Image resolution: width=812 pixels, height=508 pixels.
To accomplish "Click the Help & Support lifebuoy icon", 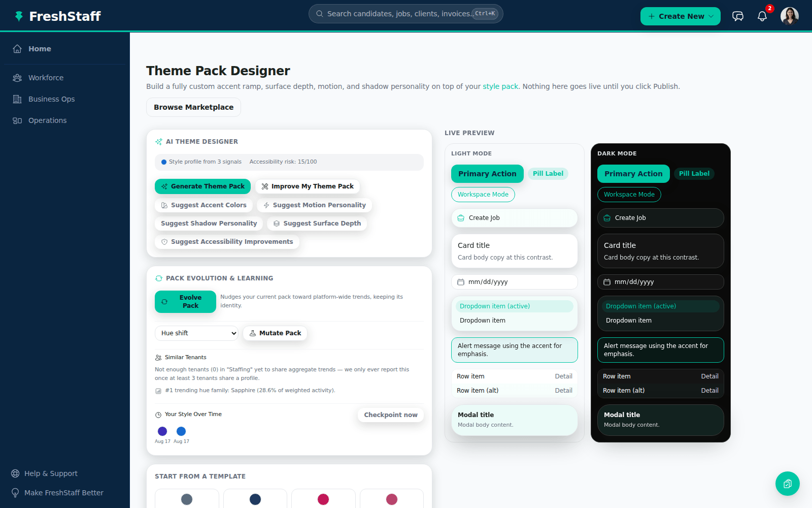I will click(15, 473).
